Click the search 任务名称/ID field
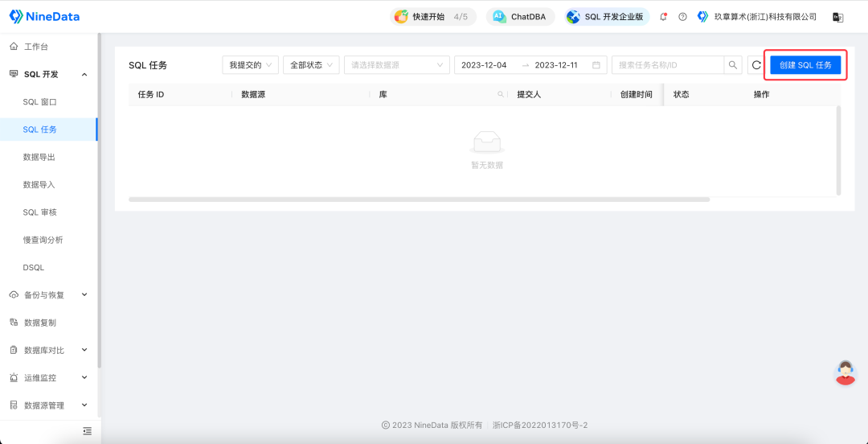 [668, 65]
